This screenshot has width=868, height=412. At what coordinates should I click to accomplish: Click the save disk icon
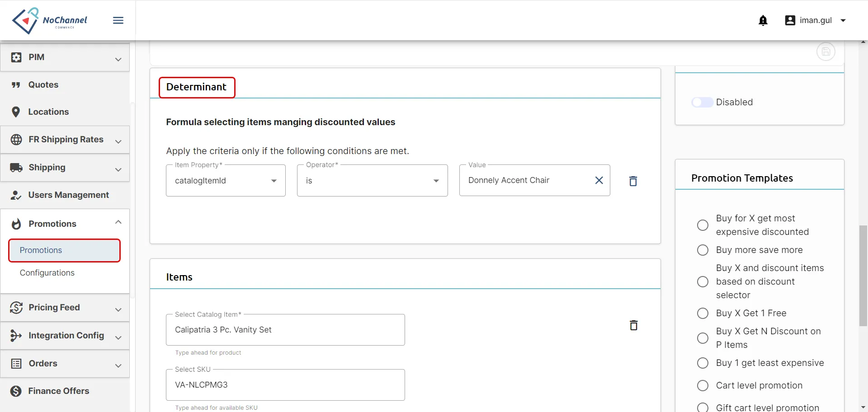pyautogui.click(x=826, y=51)
